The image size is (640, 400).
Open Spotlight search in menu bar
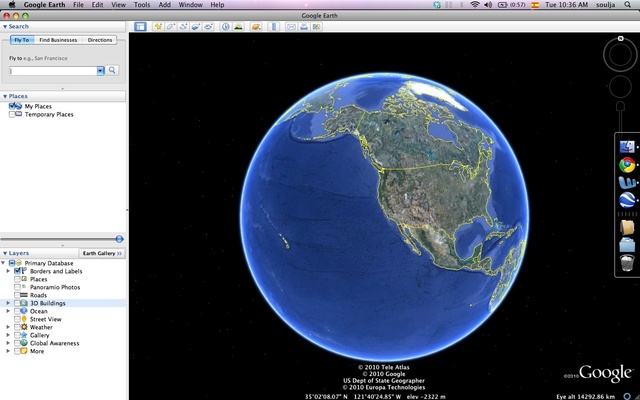(627, 5)
